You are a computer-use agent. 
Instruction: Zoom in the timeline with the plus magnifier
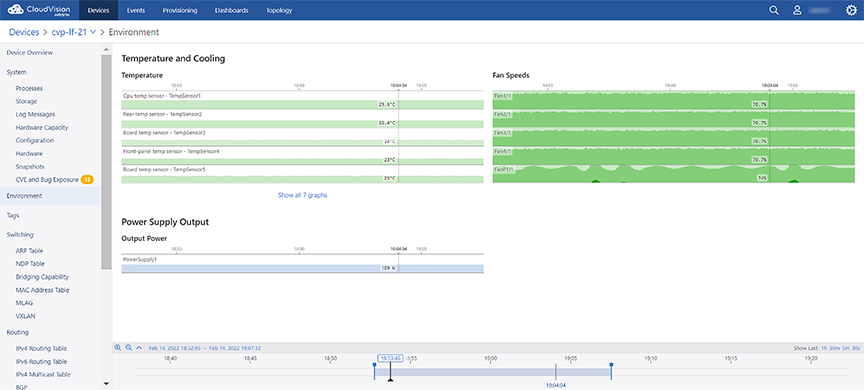pos(117,348)
